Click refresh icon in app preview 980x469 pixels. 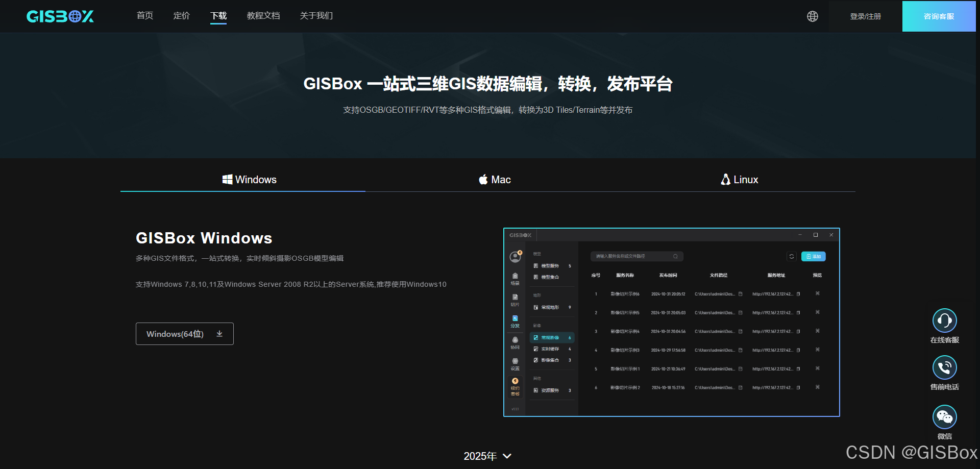click(x=792, y=256)
